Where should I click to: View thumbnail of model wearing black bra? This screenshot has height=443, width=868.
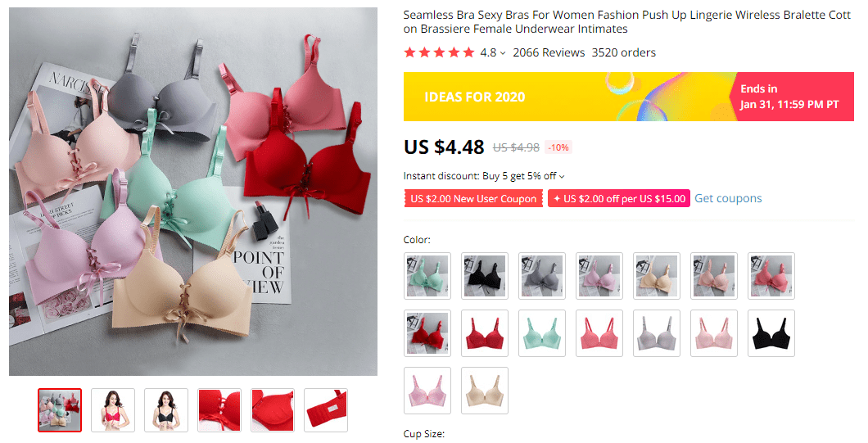(166, 409)
